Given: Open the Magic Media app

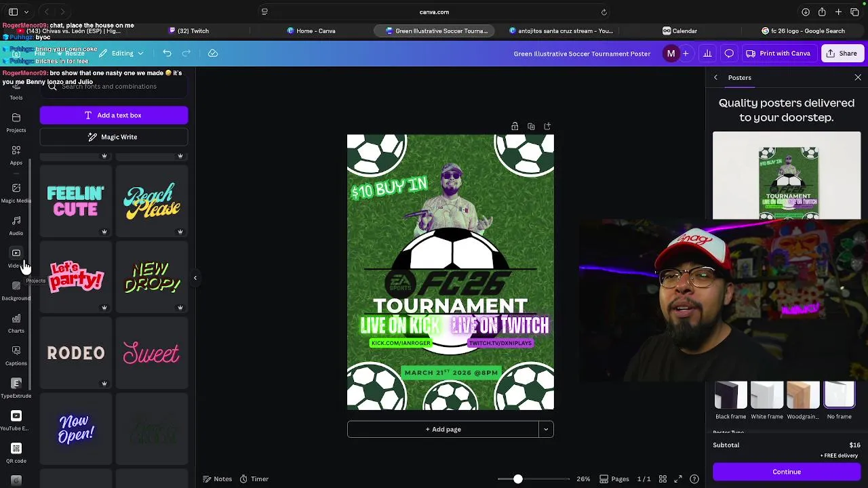Looking at the screenshot, I should click(x=16, y=193).
